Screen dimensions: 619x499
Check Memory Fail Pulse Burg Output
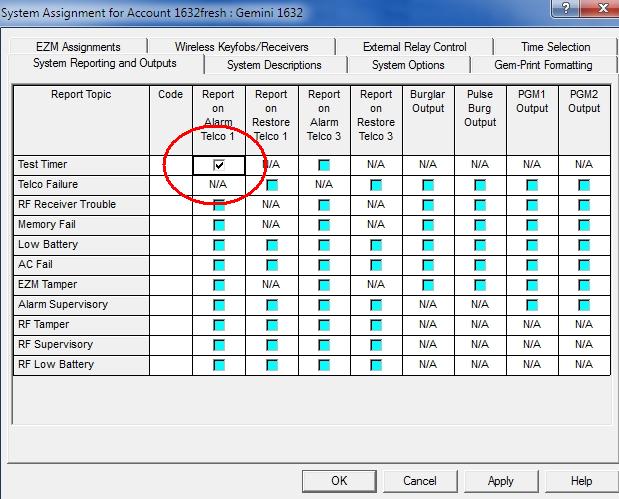click(480, 225)
